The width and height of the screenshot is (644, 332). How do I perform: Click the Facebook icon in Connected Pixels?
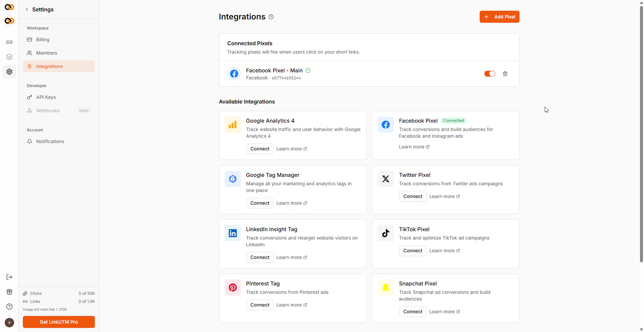pyautogui.click(x=234, y=74)
